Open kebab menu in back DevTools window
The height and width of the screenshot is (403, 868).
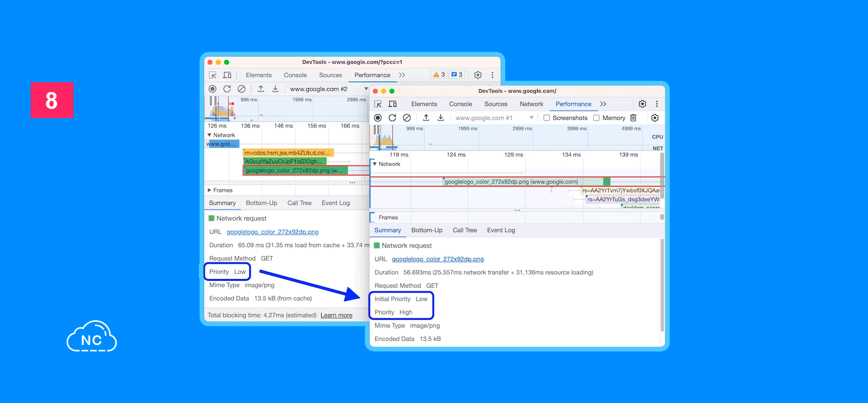[492, 75]
